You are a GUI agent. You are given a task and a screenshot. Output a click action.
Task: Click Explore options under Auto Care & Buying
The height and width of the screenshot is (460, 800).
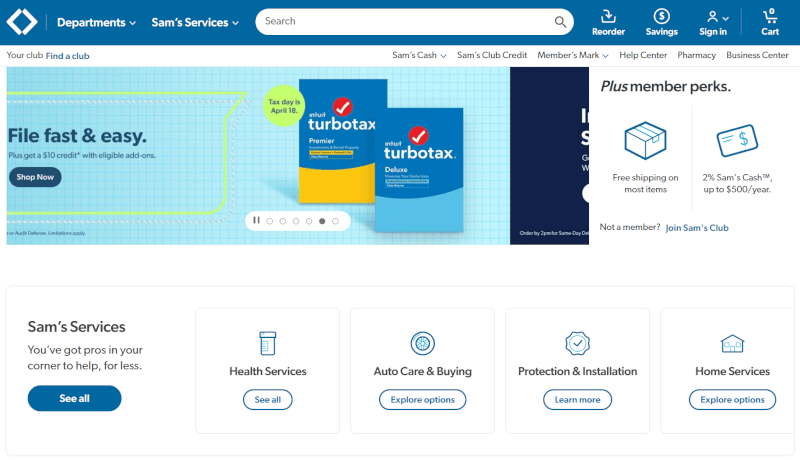point(422,400)
